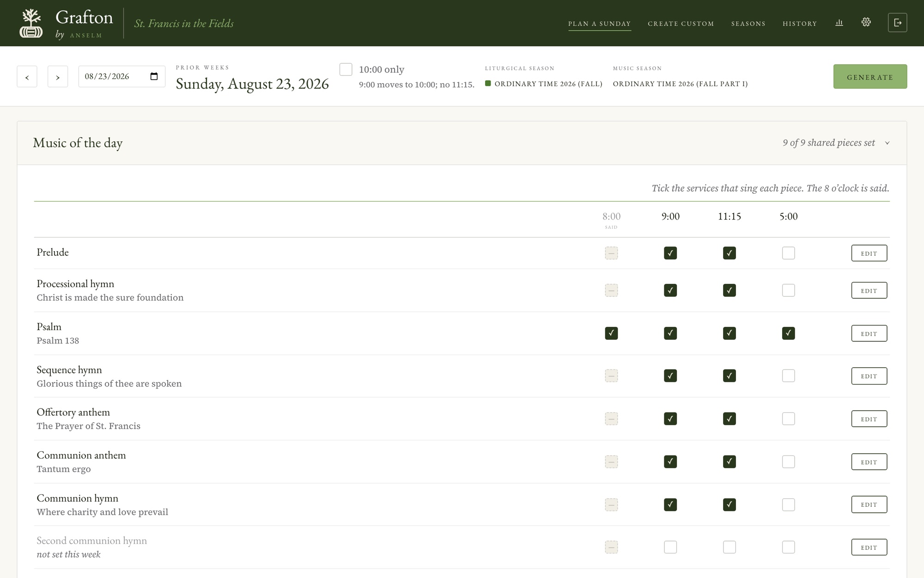
Task: Click the sign out icon button
Action: [897, 23]
